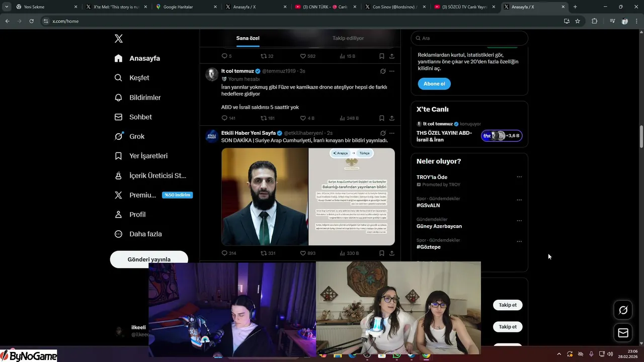Click Gönderi yayınla post button

coord(149,259)
